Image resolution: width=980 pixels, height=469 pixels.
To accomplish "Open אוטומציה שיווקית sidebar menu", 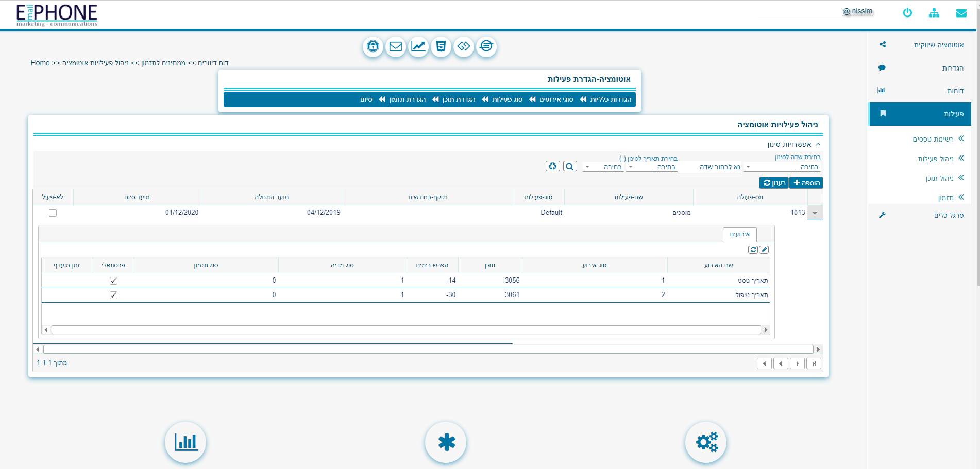I will tap(920, 45).
